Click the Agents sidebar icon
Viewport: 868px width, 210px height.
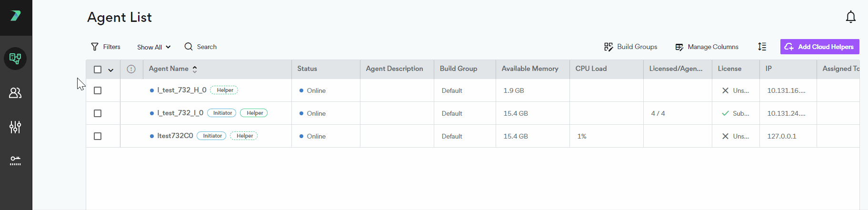coord(15,59)
